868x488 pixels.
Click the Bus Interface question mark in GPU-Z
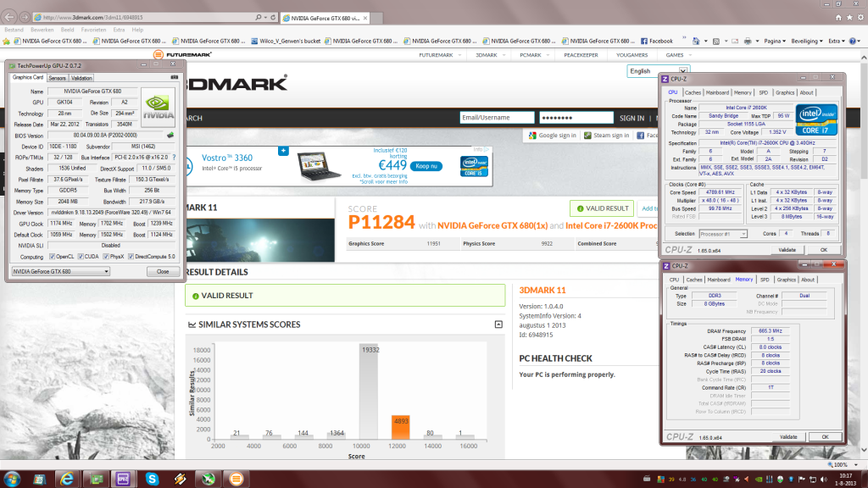click(174, 158)
